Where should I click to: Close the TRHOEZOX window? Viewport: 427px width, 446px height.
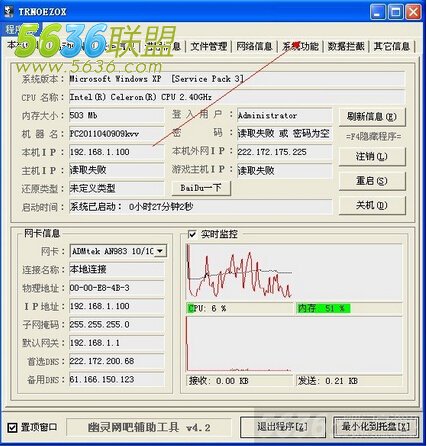(x=414, y=12)
